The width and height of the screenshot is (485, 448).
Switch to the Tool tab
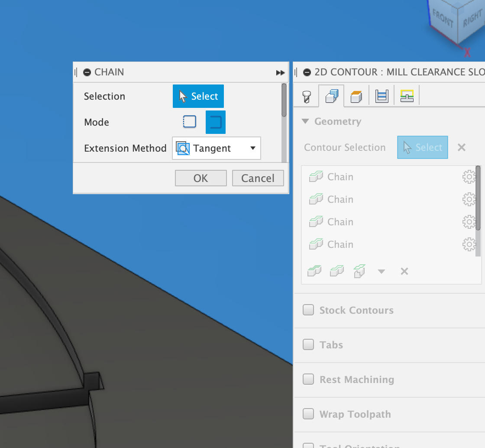[x=306, y=96]
